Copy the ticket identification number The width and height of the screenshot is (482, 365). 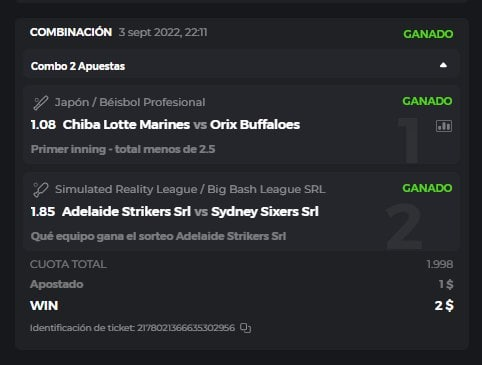[x=246, y=328]
